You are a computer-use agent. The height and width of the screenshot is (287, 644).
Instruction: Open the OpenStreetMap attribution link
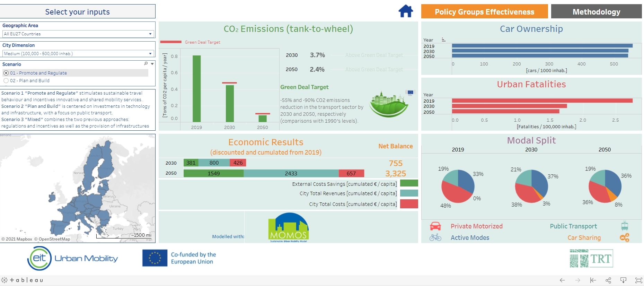54,239
